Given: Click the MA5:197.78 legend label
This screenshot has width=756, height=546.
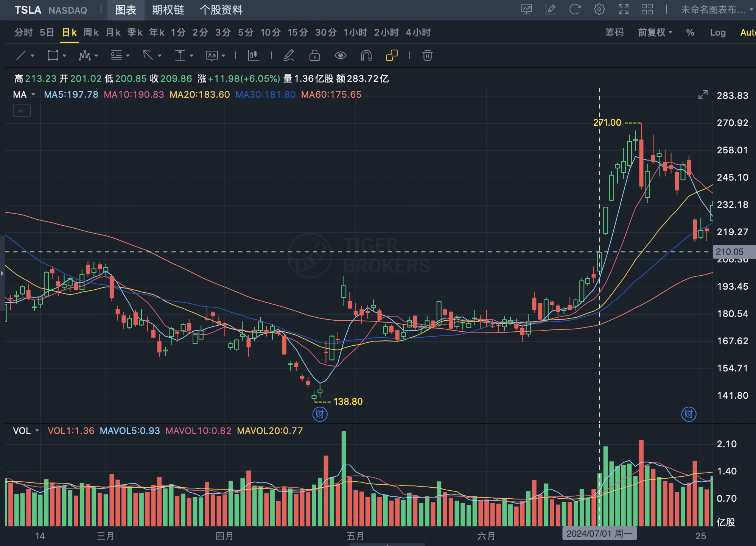Looking at the screenshot, I should [71, 95].
